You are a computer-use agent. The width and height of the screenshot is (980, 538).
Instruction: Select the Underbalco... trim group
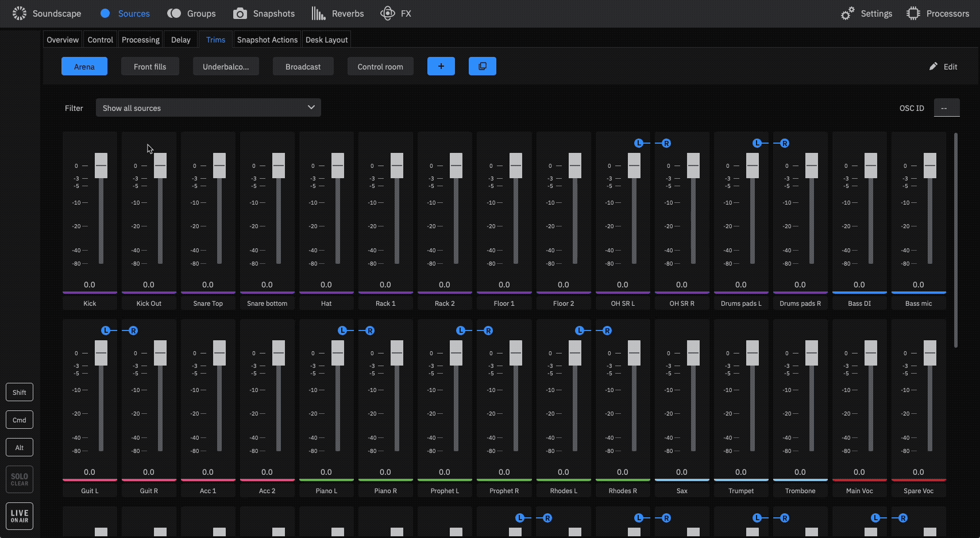(x=226, y=66)
